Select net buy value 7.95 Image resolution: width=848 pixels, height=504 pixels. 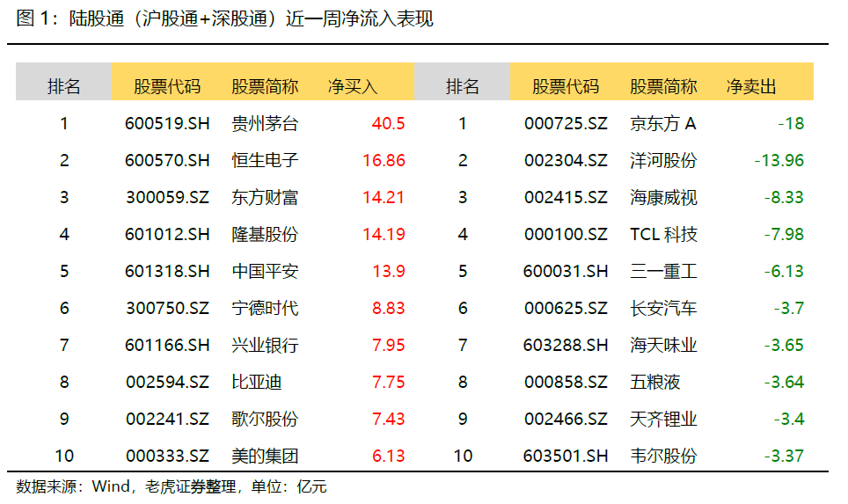pyautogui.click(x=388, y=345)
